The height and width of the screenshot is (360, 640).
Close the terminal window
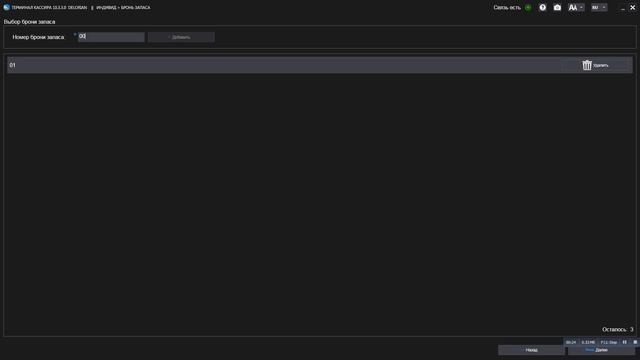pyautogui.click(x=633, y=7)
